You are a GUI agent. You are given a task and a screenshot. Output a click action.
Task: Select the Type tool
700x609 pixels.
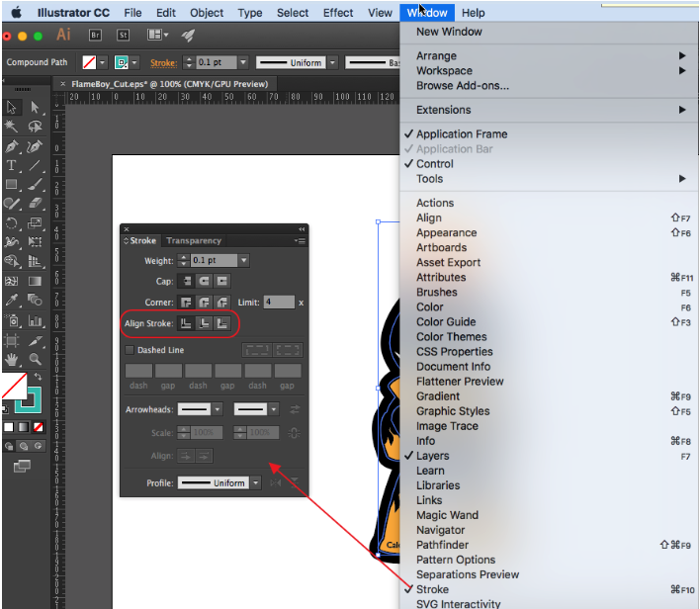pos(12,165)
